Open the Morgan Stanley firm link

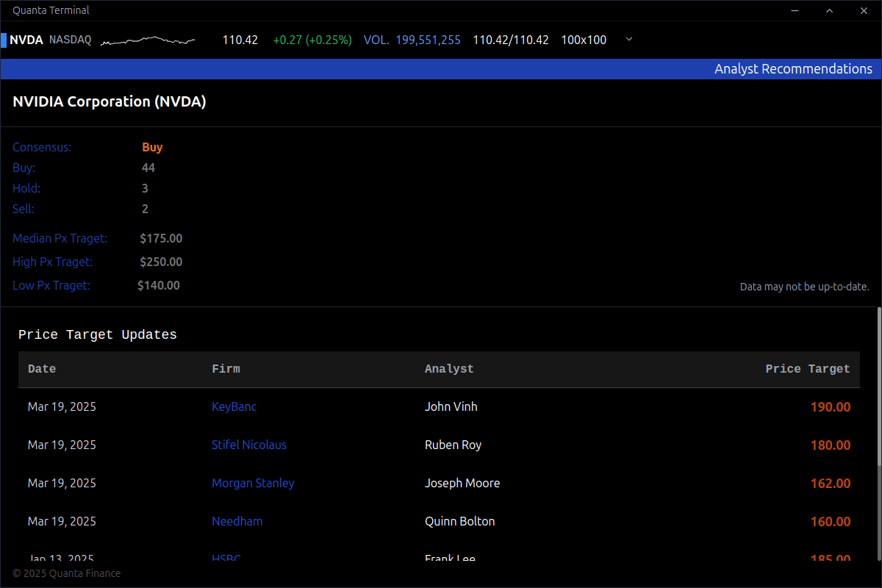pyautogui.click(x=253, y=483)
